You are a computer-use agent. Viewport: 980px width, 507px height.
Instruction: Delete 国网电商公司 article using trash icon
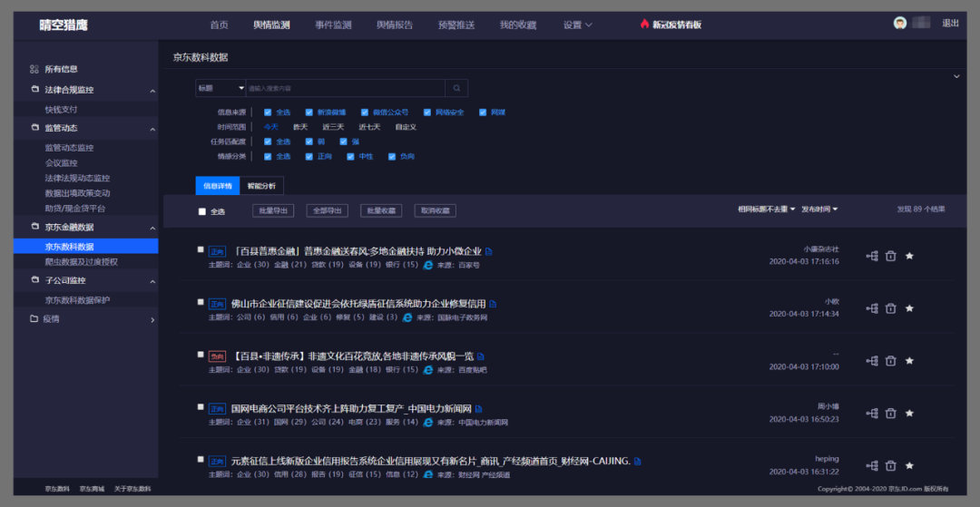pyautogui.click(x=891, y=414)
